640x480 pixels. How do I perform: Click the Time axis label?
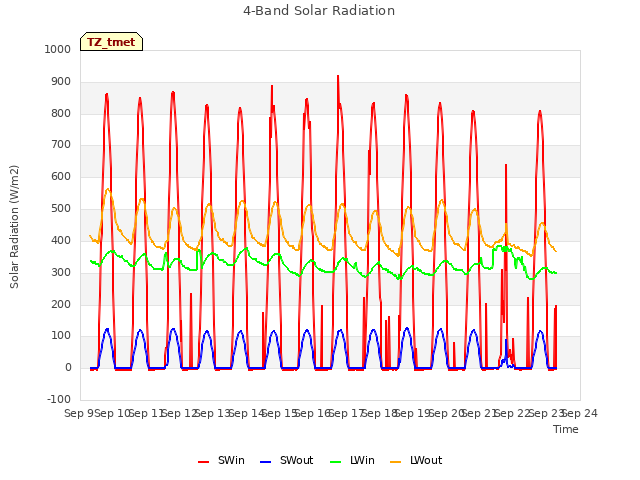(x=566, y=429)
